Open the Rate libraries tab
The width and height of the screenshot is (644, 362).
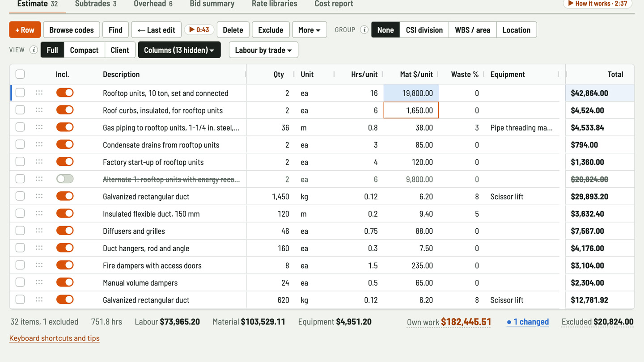click(x=275, y=4)
